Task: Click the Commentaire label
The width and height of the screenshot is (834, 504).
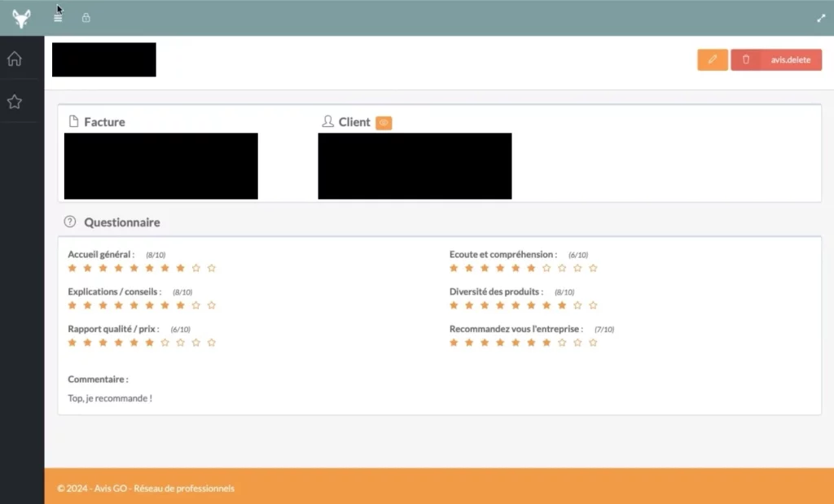Action: [98, 379]
